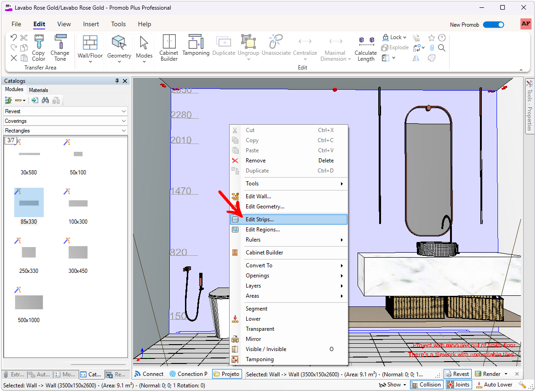
Task: Click the wrench icon in status bar
Action: click(x=522, y=385)
